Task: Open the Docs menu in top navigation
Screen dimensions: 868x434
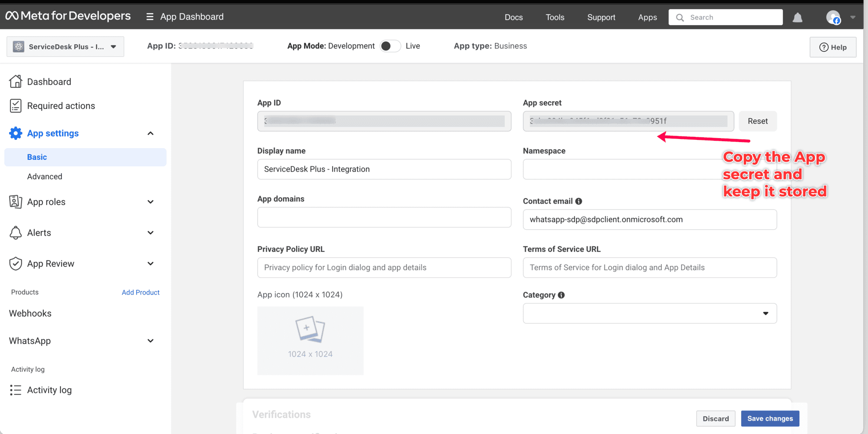Action: pos(513,17)
